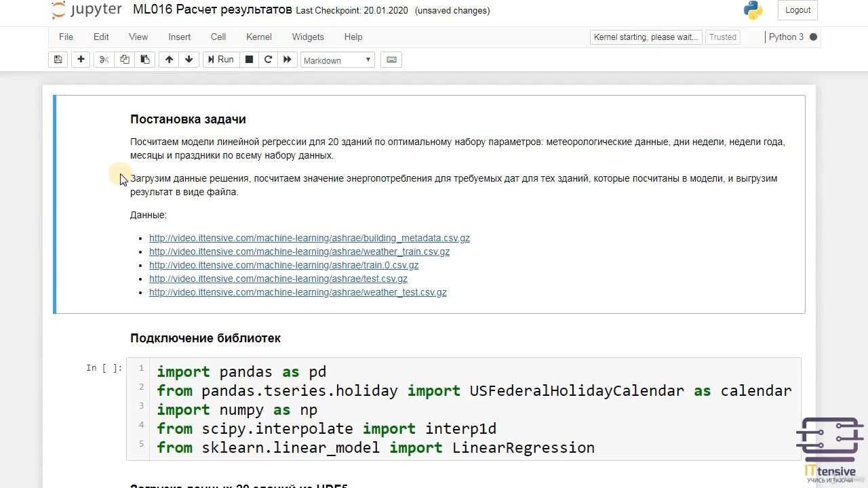Open the Help menu

point(353,37)
